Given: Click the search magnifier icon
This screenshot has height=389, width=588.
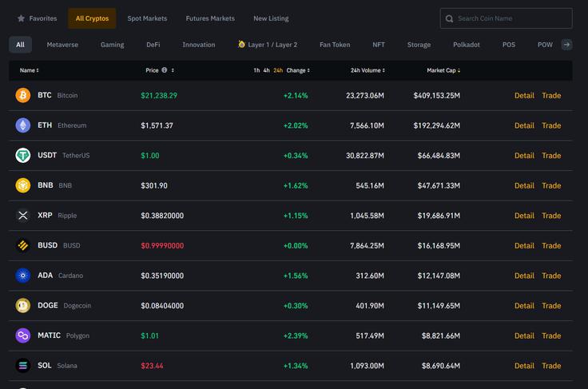Looking at the screenshot, I should pyautogui.click(x=449, y=18).
